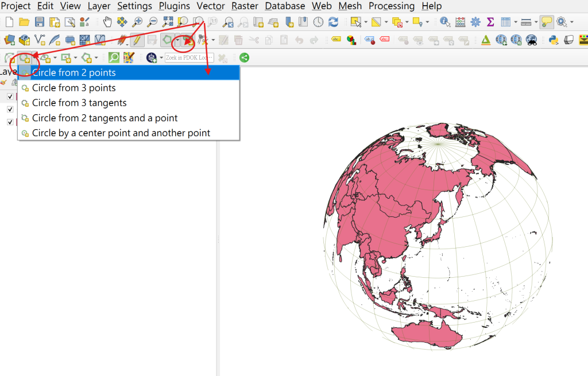Click the PDOK services plugin icon
Viewport: 588px width, 376px height.
151,58
